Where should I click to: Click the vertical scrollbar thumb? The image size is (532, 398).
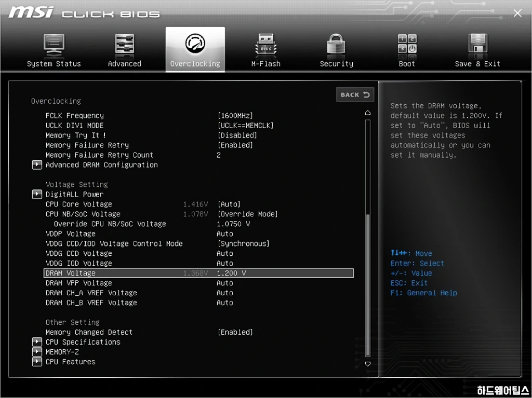(x=368, y=285)
